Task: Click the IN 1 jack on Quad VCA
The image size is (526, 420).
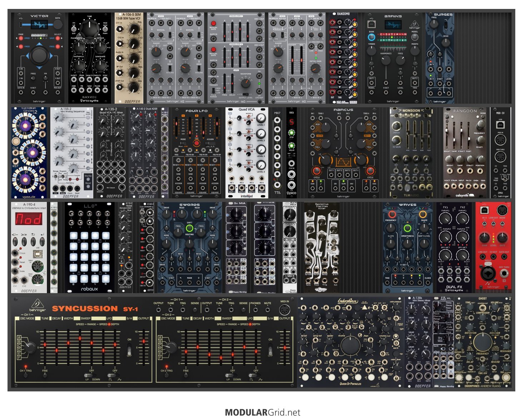Action: (232, 178)
